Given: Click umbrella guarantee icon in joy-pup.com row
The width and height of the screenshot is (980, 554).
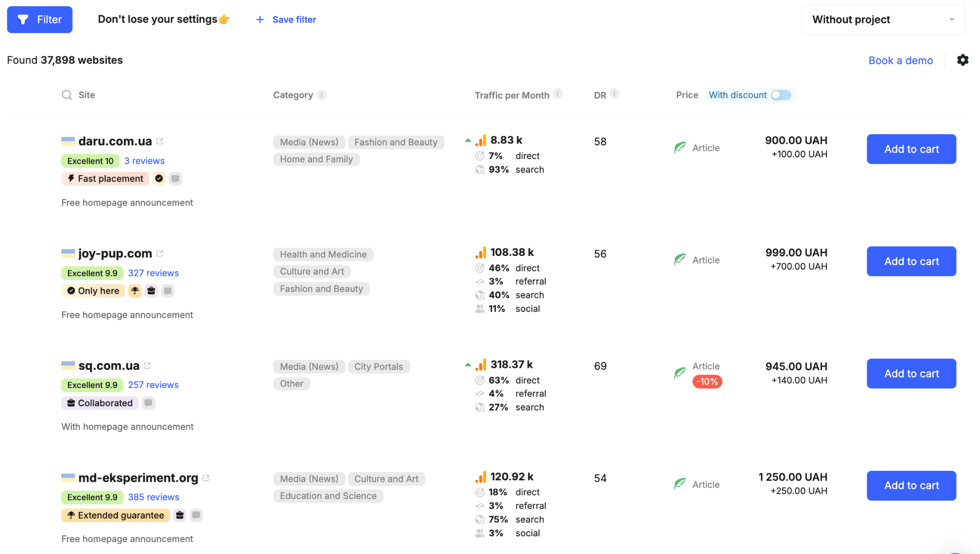Looking at the screenshot, I should [x=135, y=291].
